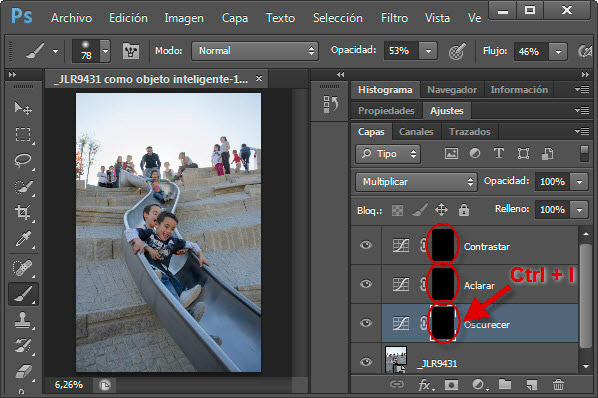
Task: Open the brush Modo Normal dropdown
Action: coord(255,51)
